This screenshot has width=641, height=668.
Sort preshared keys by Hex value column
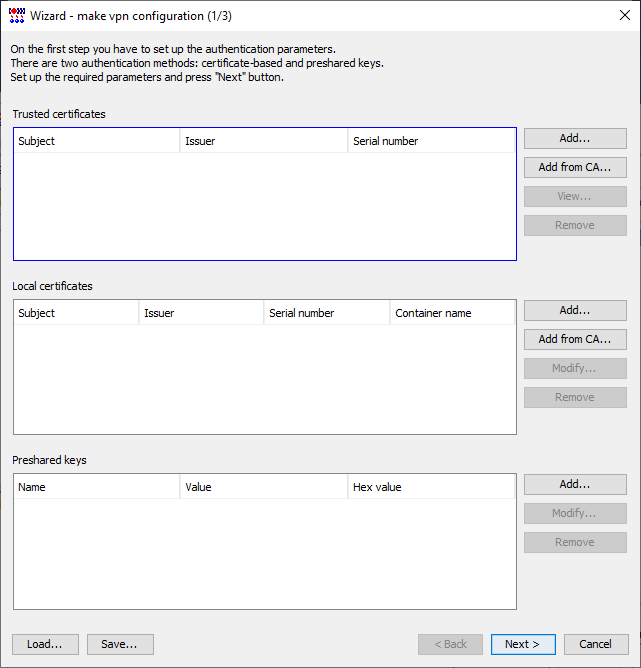(431, 487)
